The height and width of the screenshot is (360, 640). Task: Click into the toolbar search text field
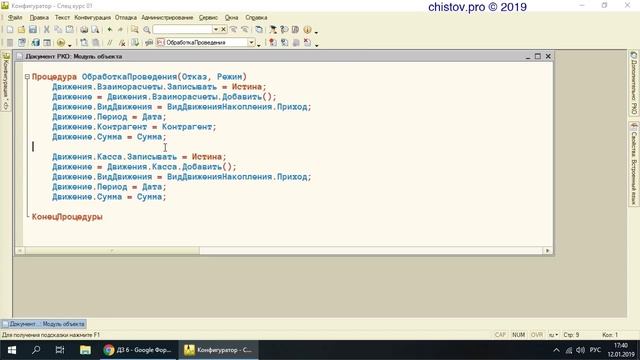pyautogui.click(x=182, y=29)
